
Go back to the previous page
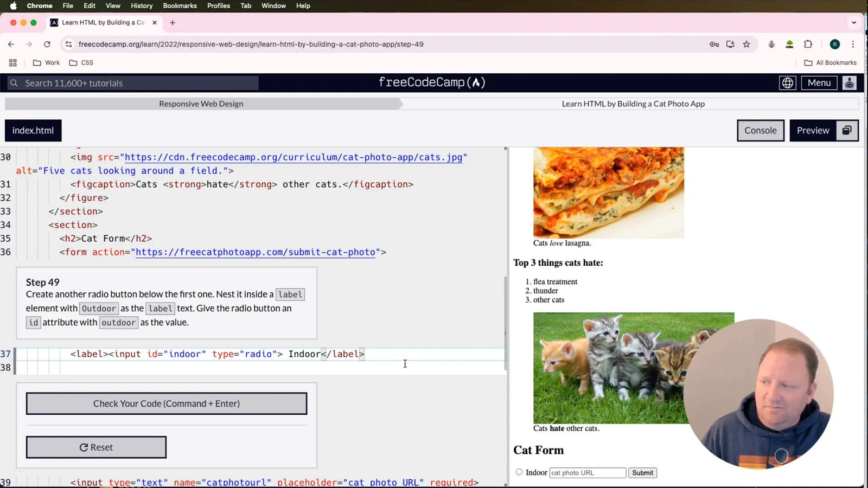(11, 44)
